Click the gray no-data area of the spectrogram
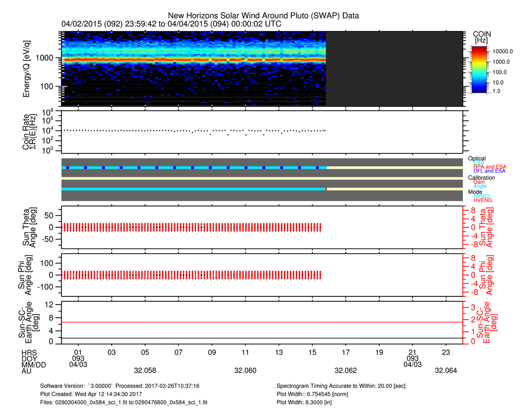 click(x=394, y=69)
